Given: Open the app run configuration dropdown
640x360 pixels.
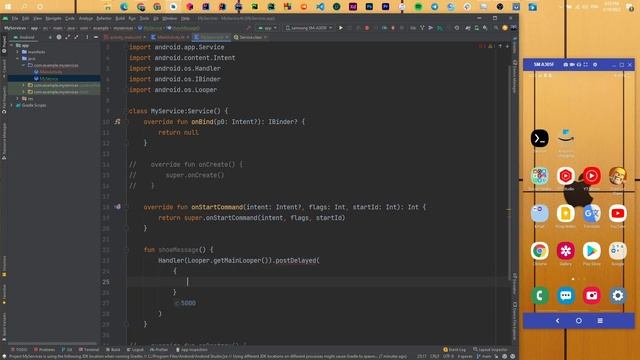Looking at the screenshot, I should (x=268, y=28).
